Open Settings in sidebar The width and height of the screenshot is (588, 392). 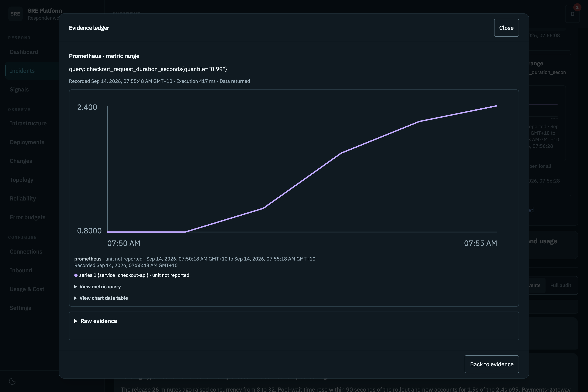tap(20, 308)
